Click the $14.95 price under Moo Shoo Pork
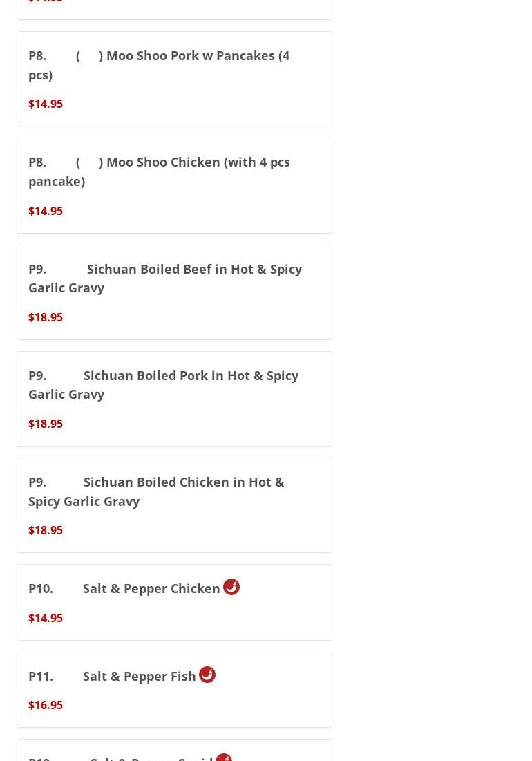The width and height of the screenshot is (532, 761). (x=46, y=104)
